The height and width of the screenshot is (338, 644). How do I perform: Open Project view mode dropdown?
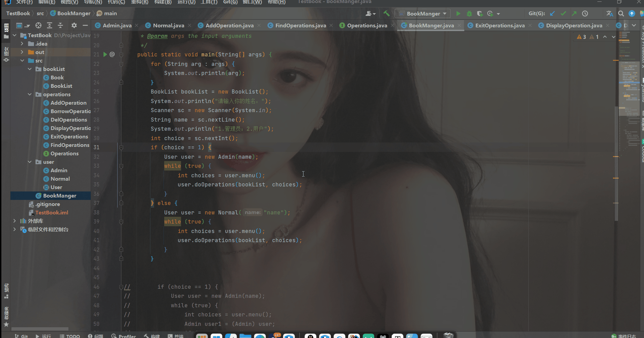23,25
